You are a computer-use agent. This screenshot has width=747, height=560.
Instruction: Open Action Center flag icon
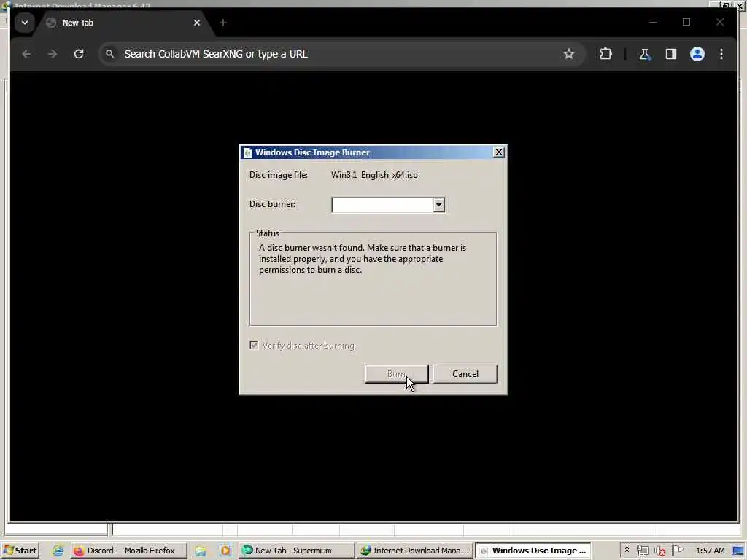click(677, 550)
